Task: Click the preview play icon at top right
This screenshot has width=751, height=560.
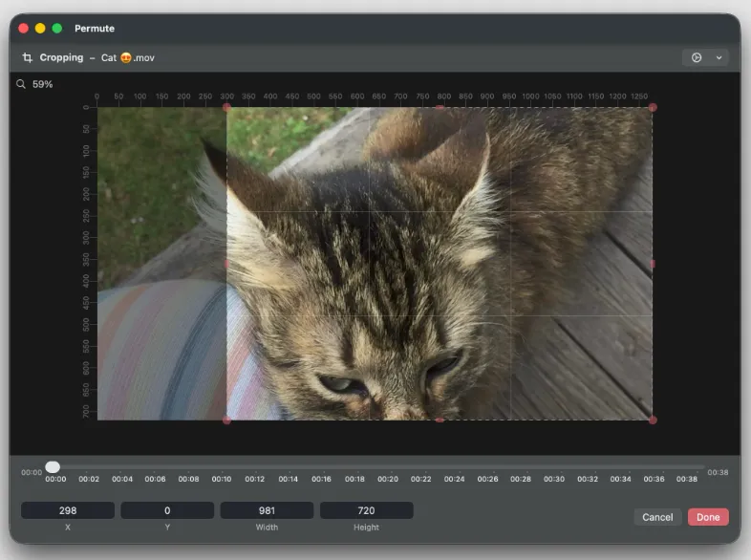Action: pos(697,58)
